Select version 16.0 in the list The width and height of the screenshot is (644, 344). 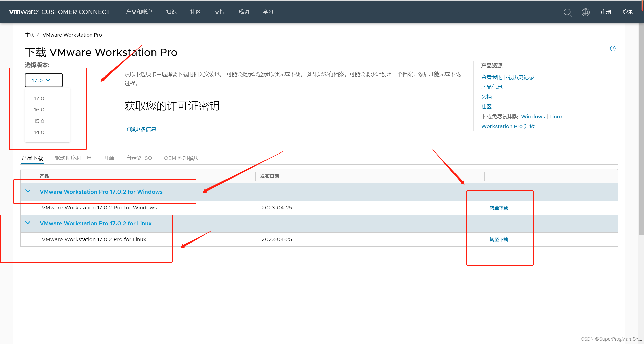tap(39, 110)
